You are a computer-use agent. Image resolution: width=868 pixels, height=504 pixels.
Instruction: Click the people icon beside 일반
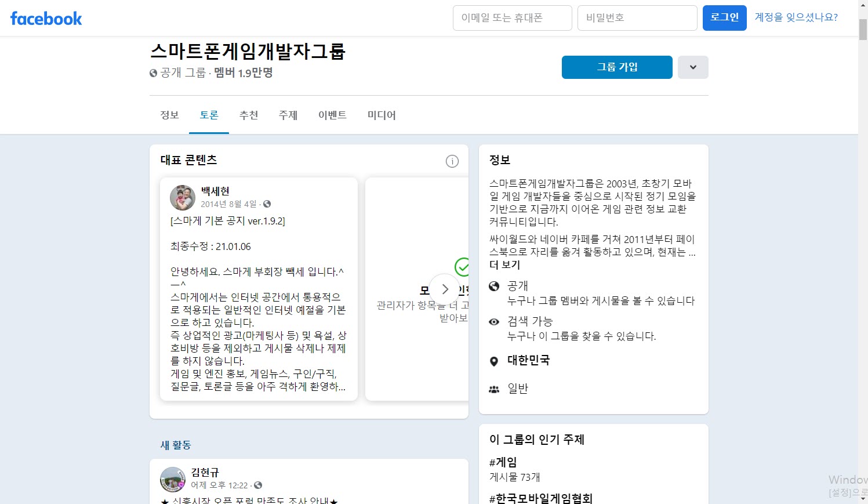pyautogui.click(x=494, y=390)
